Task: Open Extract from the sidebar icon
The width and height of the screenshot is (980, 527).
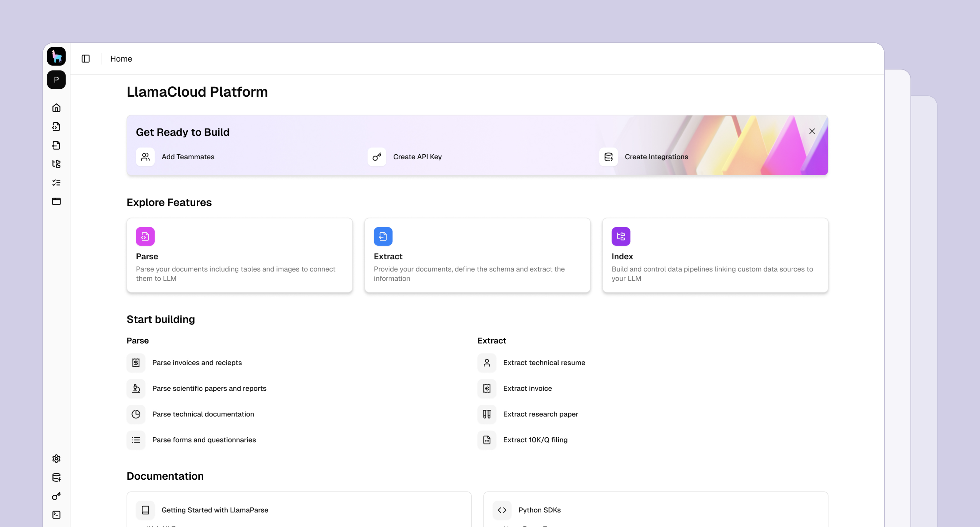Action: [x=56, y=145]
